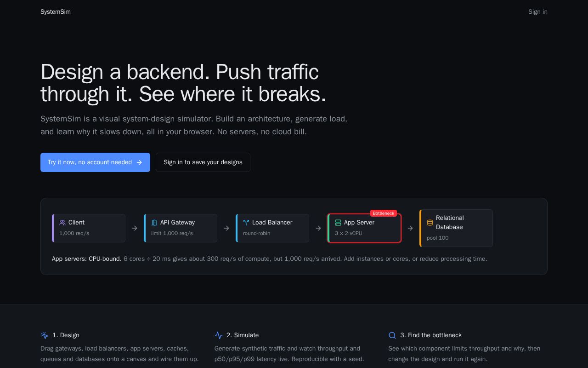Click the Client users icon

point(62,223)
